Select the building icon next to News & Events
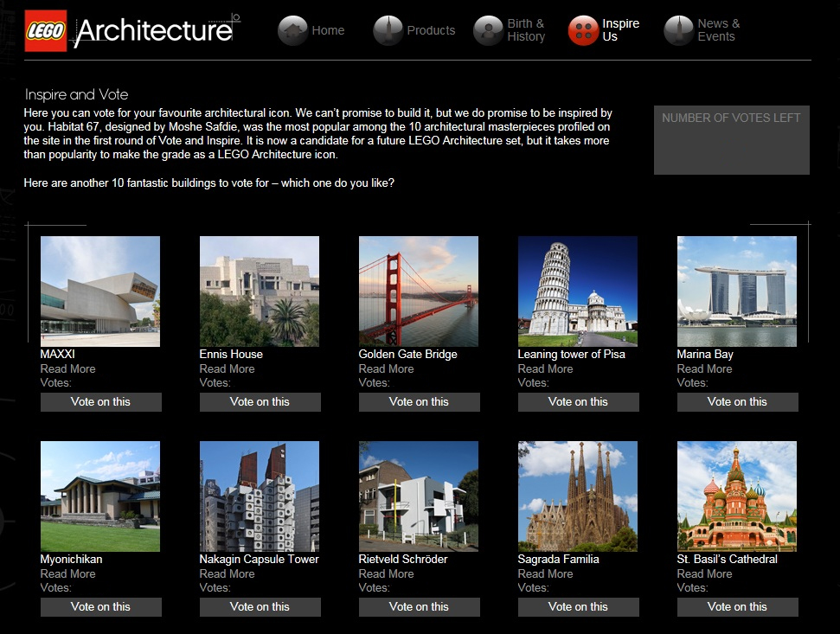 click(x=676, y=30)
